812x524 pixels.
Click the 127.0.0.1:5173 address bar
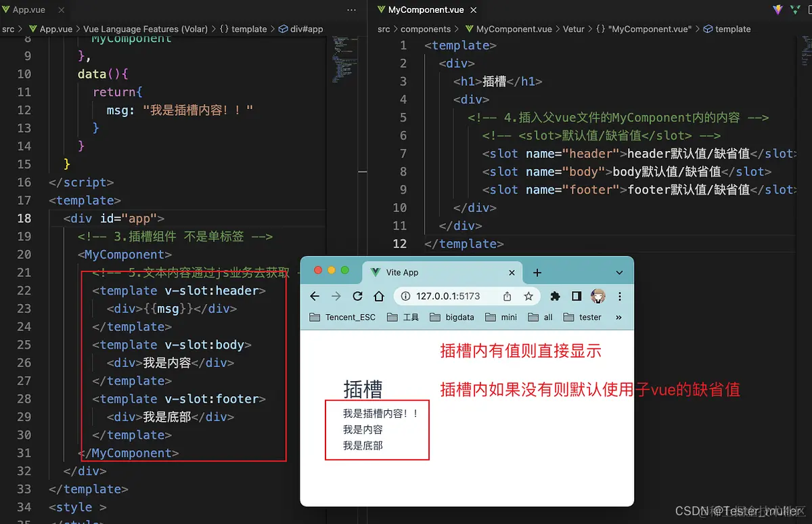pos(467,297)
